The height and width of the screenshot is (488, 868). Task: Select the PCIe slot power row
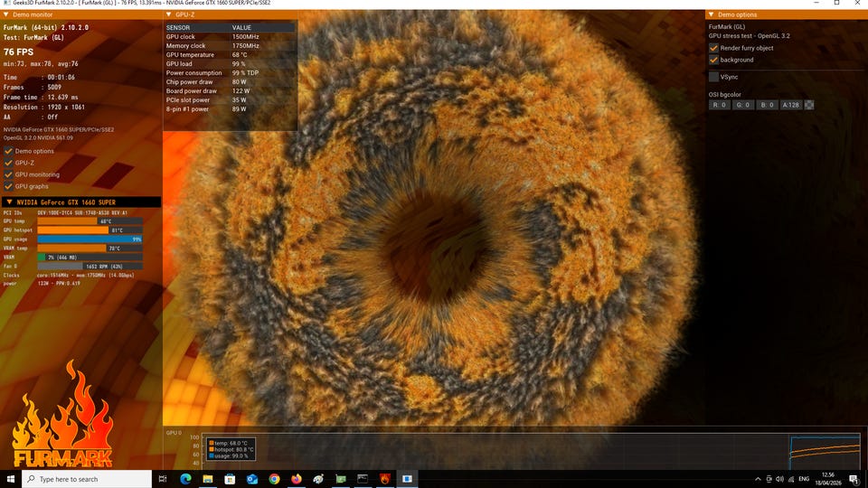[230, 100]
